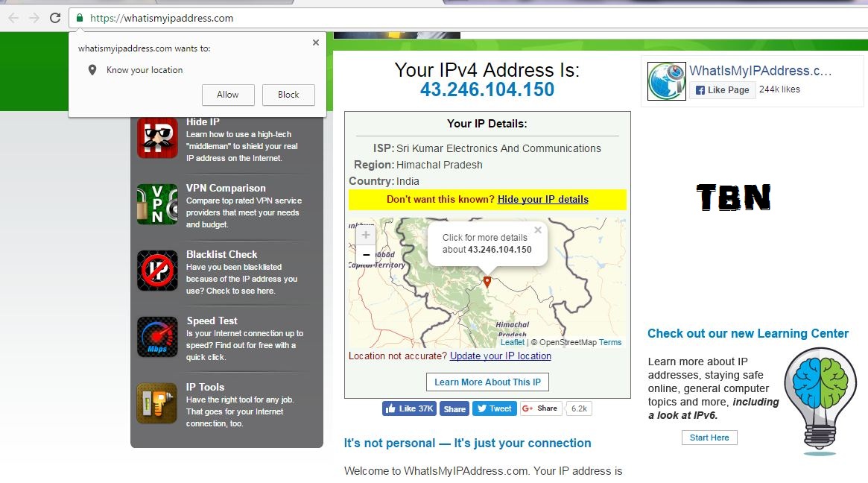The width and height of the screenshot is (868, 483).
Task: Click the Google Plus Share button
Action: [x=541, y=408]
